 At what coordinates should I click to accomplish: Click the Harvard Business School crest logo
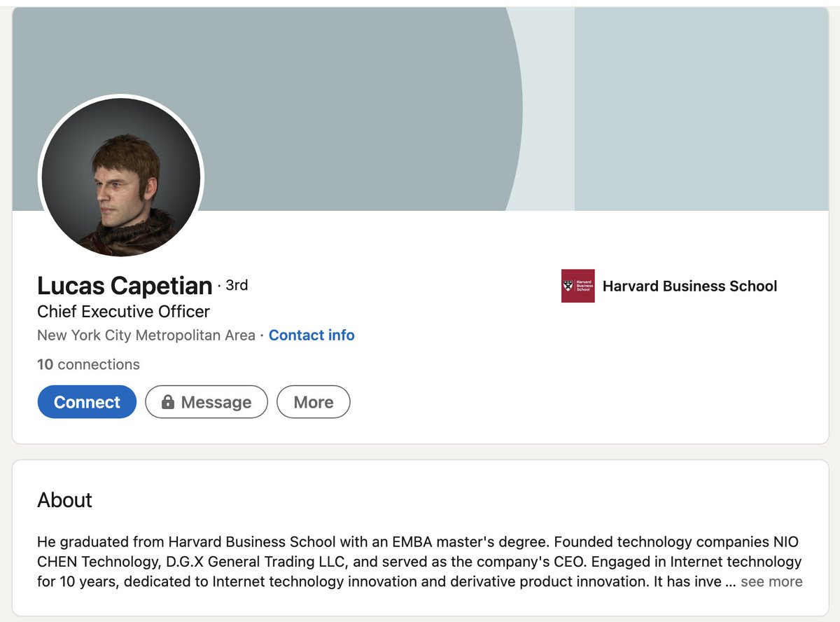point(577,286)
